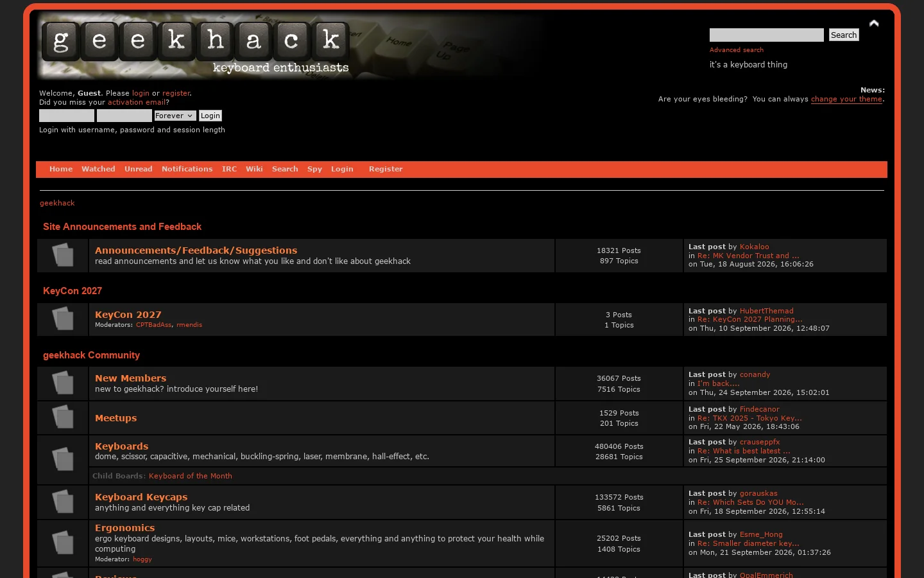The height and width of the screenshot is (578, 924).
Task: Click the activation email link
Action: 137,102
